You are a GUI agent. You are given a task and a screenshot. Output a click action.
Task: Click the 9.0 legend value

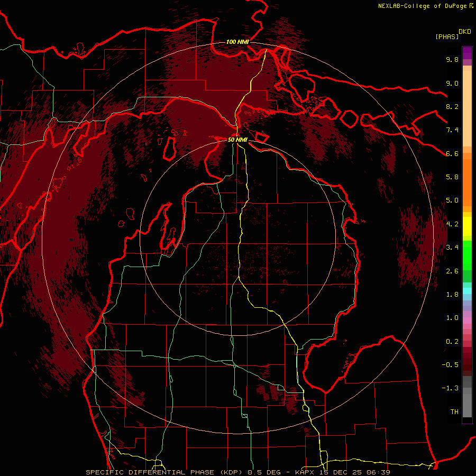[x=452, y=83]
